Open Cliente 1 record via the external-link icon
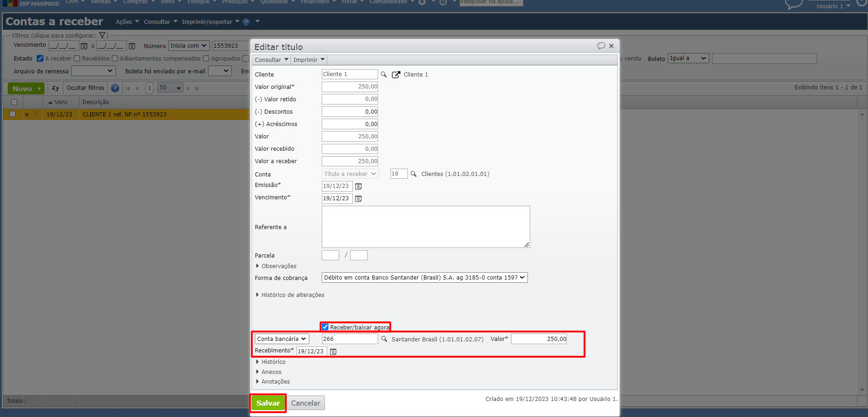Image resolution: width=868 pixels, height=417 pixels. point(396,74)
